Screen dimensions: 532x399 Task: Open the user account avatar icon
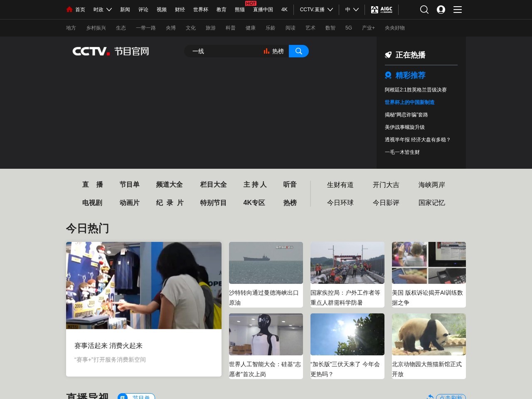pyautogui.click(x=441, y=10)
